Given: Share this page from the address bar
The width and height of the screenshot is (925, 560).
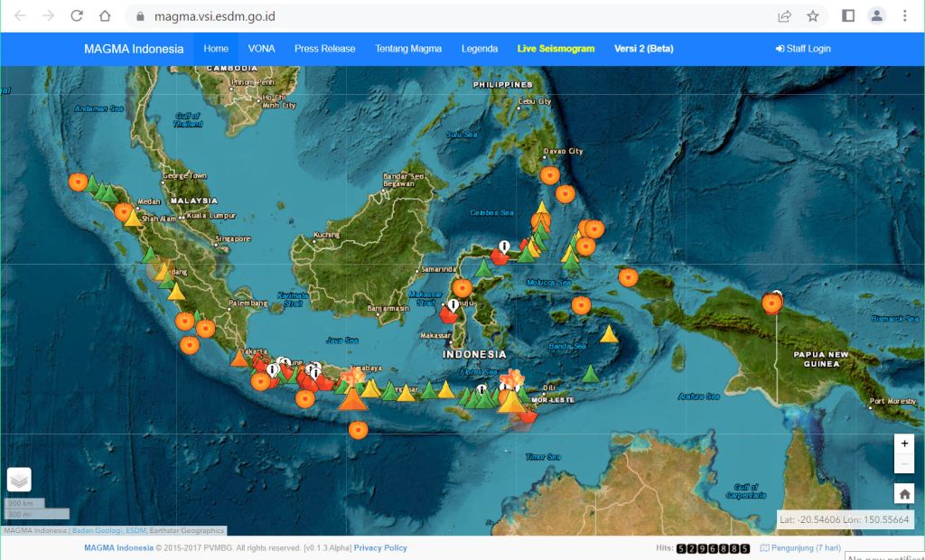Looking at the screenshot, I should point(784,16).
